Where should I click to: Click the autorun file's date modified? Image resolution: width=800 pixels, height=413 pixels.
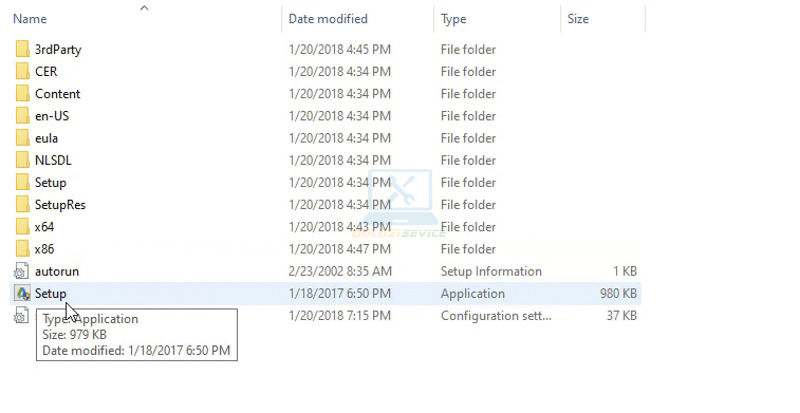pos(340,272)
